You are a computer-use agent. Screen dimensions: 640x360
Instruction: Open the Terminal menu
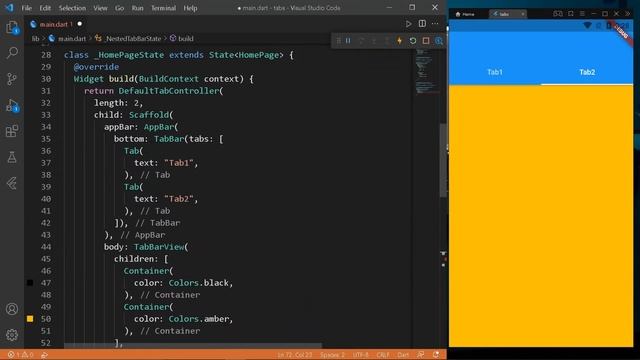tap(163, 8)
